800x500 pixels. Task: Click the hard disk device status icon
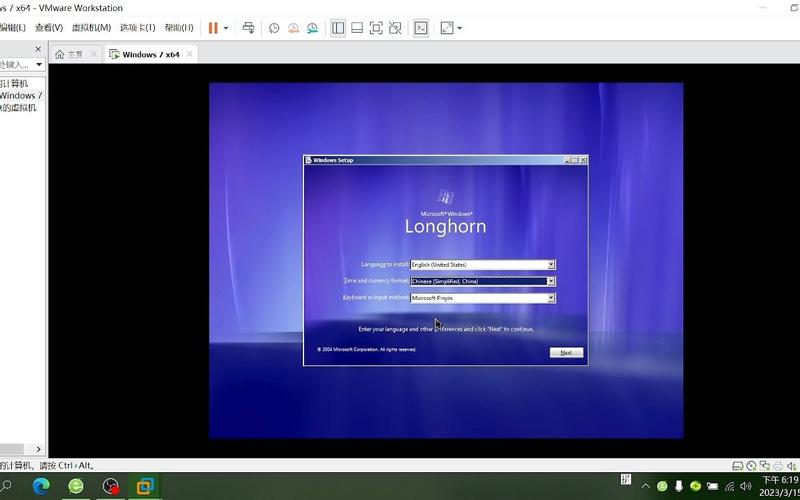pyautogui.click(x=737, y=465)
